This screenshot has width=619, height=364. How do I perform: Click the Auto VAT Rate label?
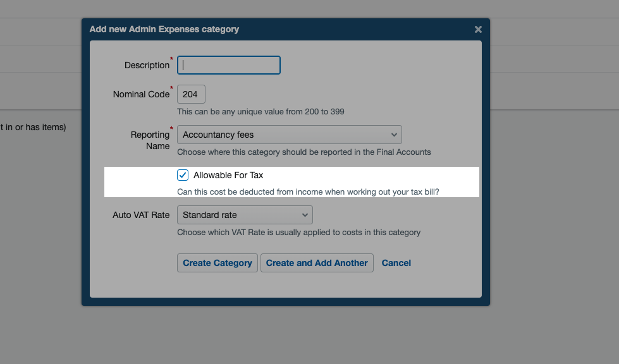point(141,215)
